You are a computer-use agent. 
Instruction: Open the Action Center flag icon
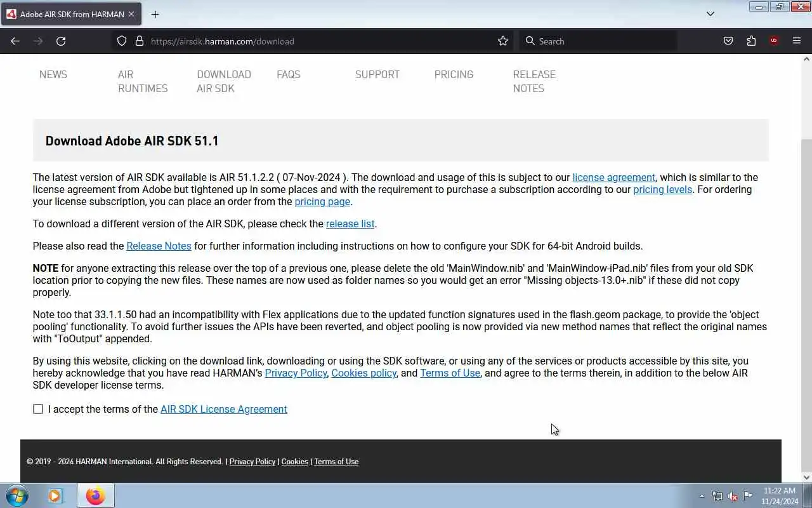pyautogui.click(x=747, y=496)
